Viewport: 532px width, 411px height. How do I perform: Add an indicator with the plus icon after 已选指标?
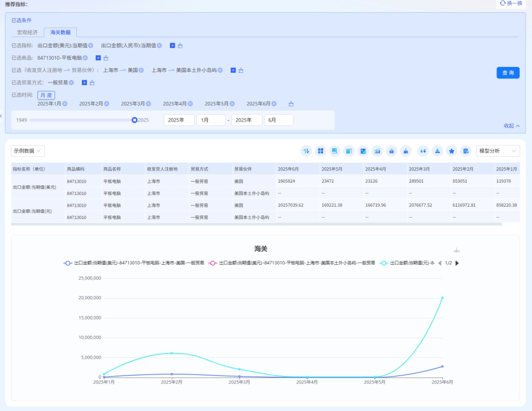click(172, 46)
